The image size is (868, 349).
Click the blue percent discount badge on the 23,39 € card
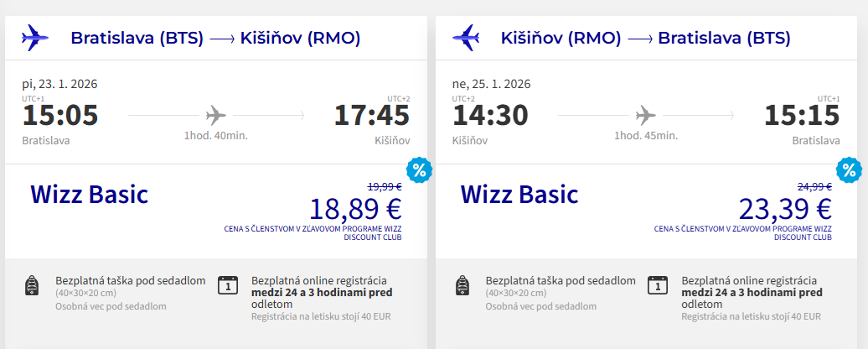click(x=850, y=170)
